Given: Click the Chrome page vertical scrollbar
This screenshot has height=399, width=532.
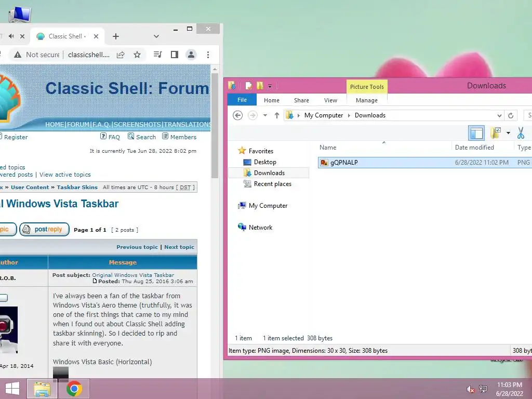Looking at the screenshot, I should point(215,126).
